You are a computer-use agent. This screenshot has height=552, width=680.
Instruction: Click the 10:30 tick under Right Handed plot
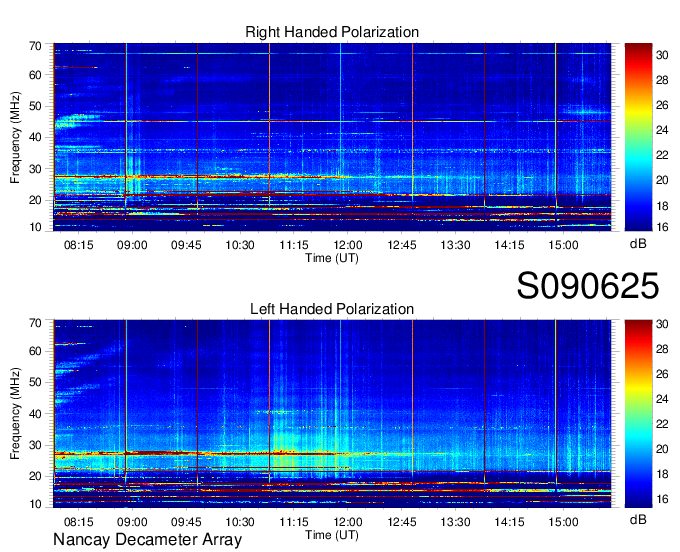240,245
